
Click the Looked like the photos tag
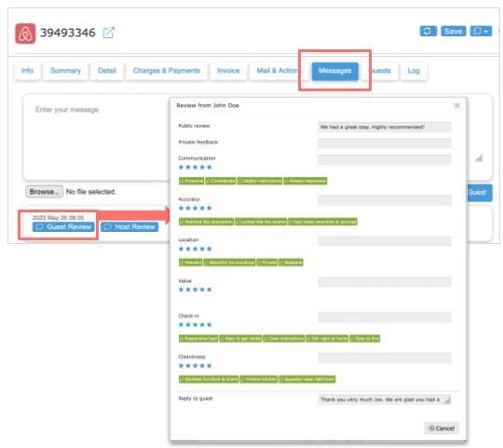(261, 222)
